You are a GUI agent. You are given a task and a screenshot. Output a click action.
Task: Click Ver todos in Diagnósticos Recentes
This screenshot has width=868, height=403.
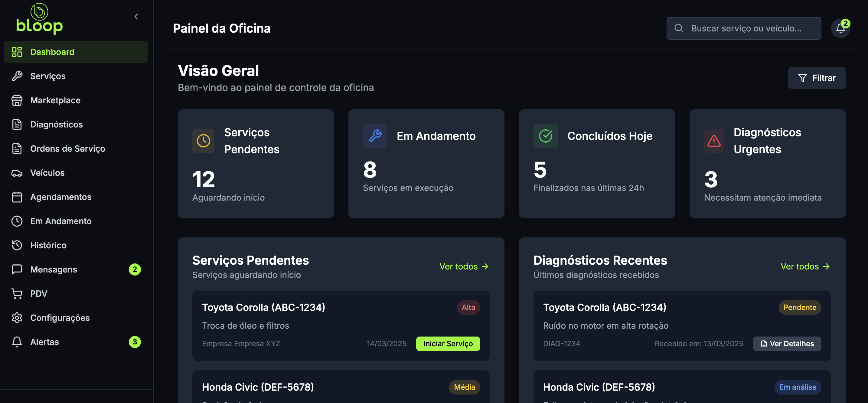tap(805, 267)
